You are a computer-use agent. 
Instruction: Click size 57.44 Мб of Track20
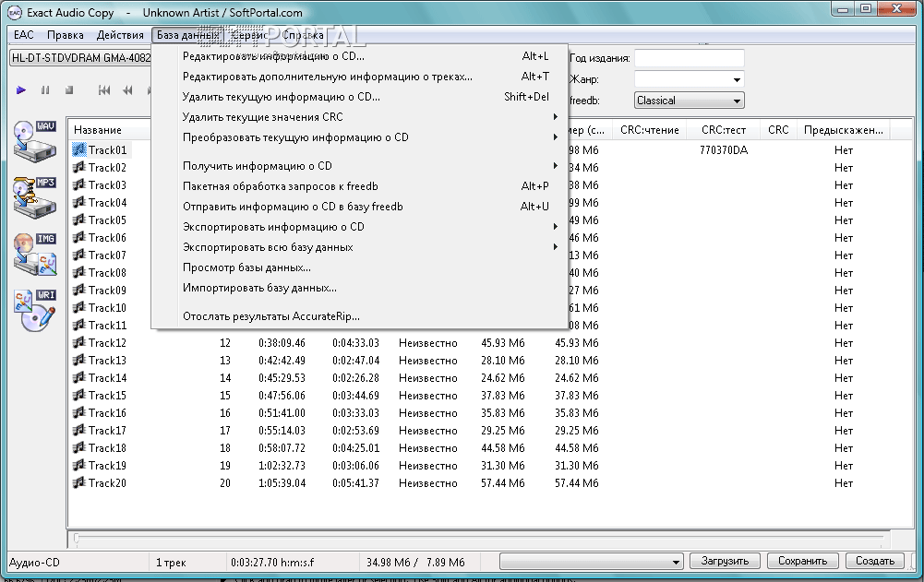503,482
